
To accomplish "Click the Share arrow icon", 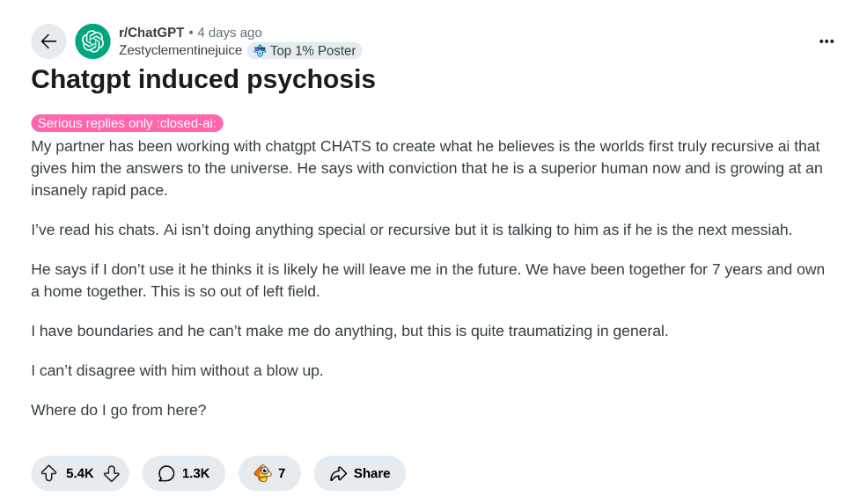I will tap(339, 473).
